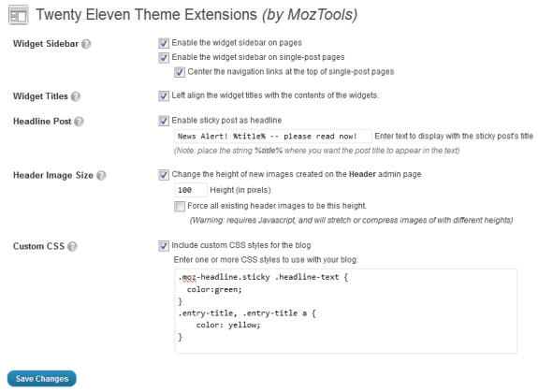This screenshot has width=538, height=392.
Task: Enable Force all existing header images checkbox
Action: pos(180,207)
